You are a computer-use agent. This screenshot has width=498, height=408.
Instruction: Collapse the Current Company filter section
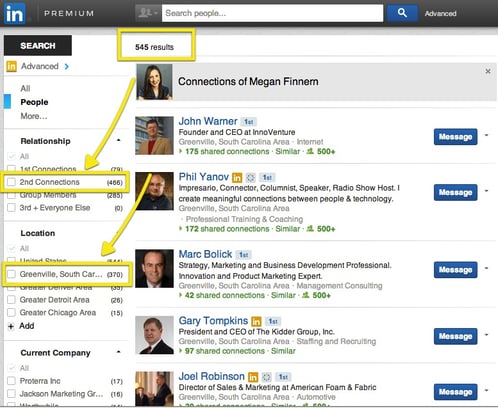click(119, 352)
